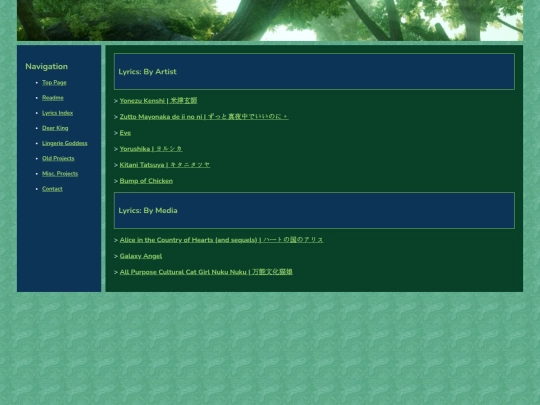Screen dimensions: 540x405
Task: Open Misc. Projects in the sidebar
Action: [x=60, y=174]
